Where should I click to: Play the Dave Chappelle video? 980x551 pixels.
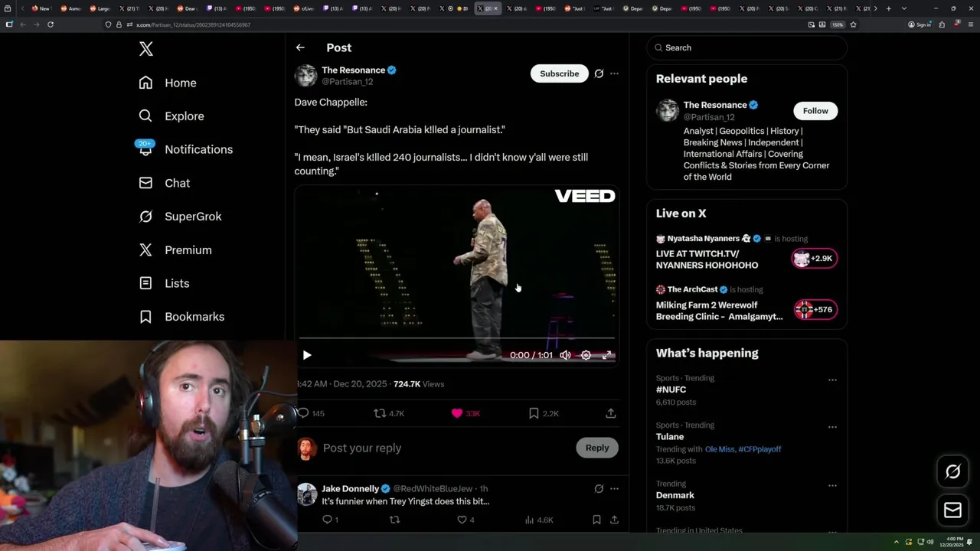pyautogui.click(x=307, y=355)
